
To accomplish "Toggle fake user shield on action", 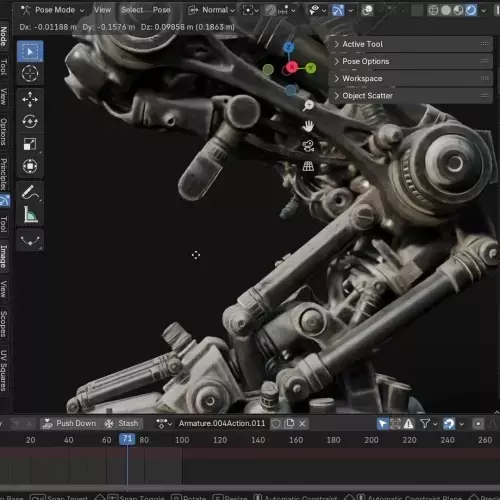I will [276, 424].
